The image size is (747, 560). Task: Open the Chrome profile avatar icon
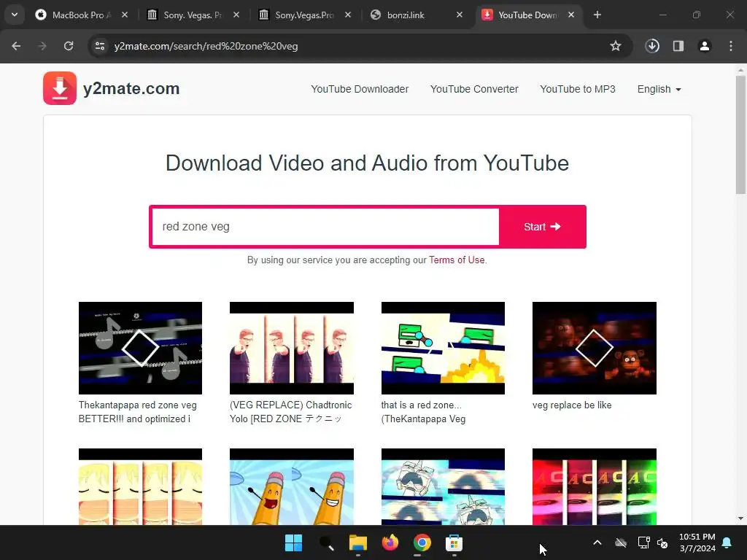click(x=705, y=46)
